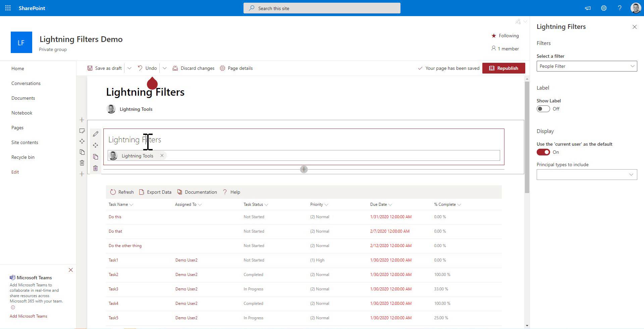Click the people filter input field

pos(304,155)
